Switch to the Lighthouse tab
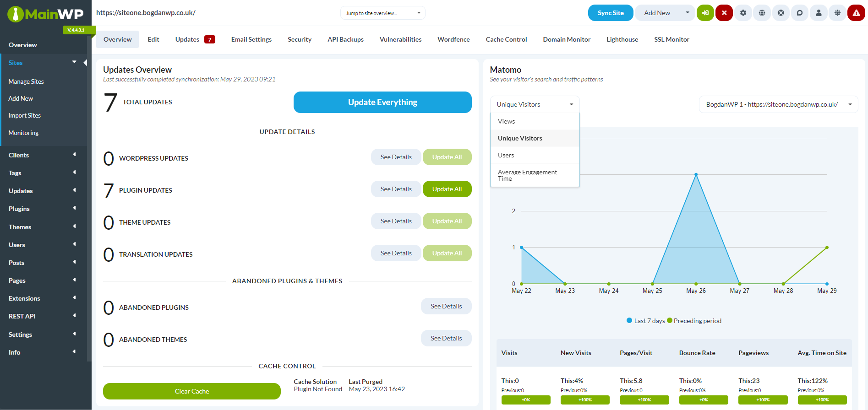Image resolution: width=868 pixels, height=410 pixels. [x=622, y=39]
